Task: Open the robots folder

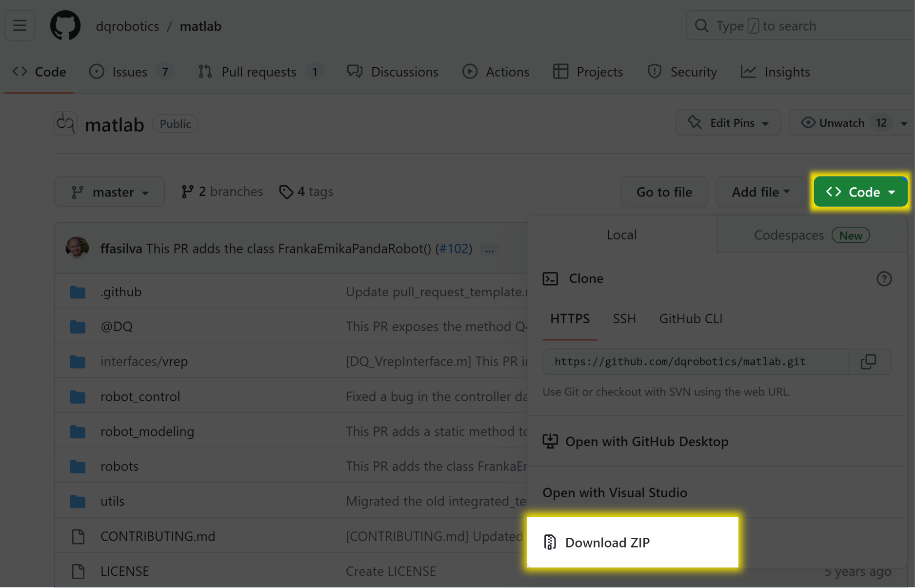Action: click(x=119, y=466)
